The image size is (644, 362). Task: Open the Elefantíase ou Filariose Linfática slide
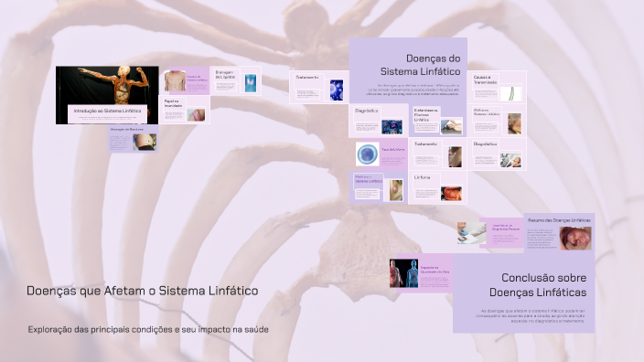[438, 121]
